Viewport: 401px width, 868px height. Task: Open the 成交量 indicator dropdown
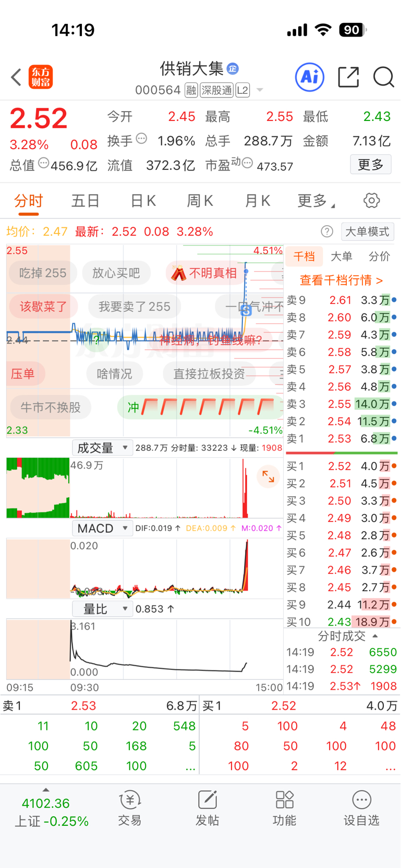click(x=102, y=447)
